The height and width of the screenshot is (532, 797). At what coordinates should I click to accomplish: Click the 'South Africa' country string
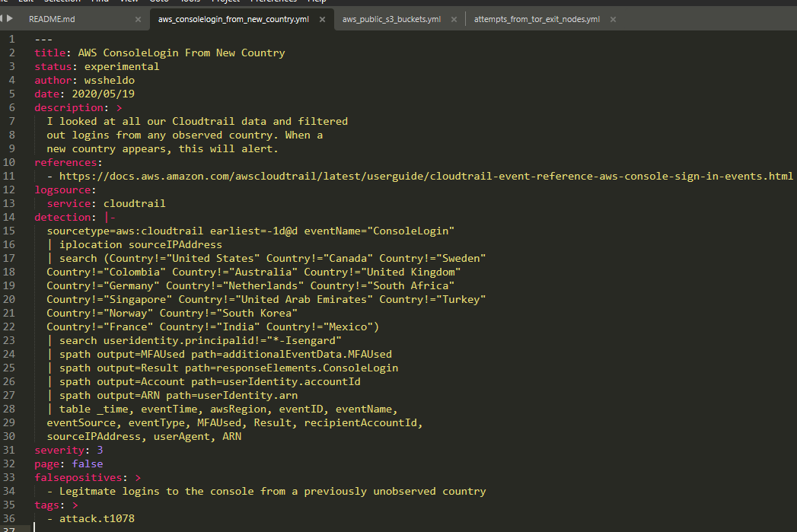(x=411, y=286)
